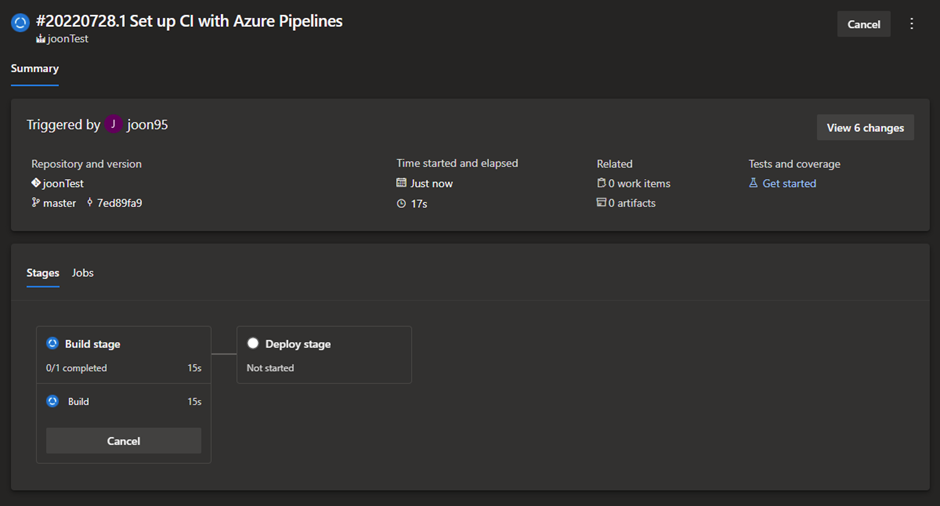Click the branch icon beside master

[x=36, y=203]
